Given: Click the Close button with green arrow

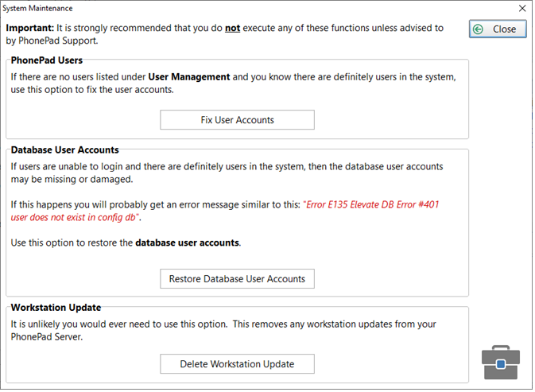Looking at the screenshot, I should pos(498,29).
